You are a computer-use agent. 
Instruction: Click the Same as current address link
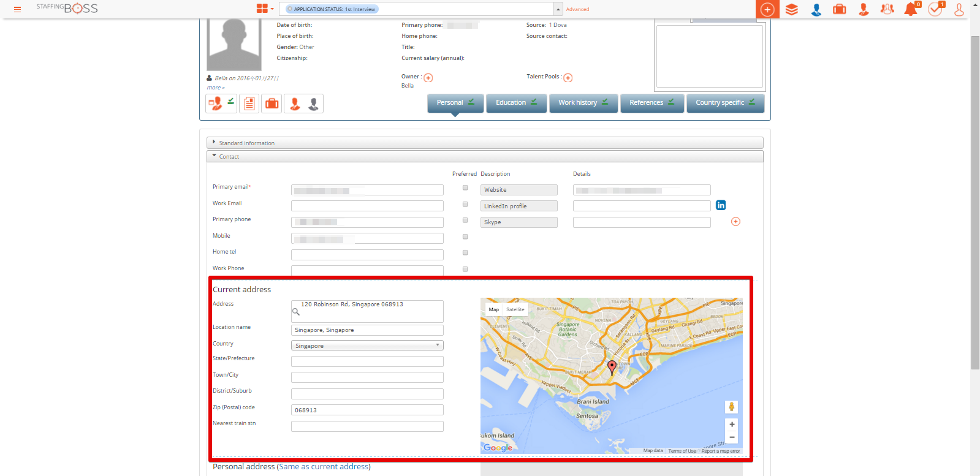(324, 467)
